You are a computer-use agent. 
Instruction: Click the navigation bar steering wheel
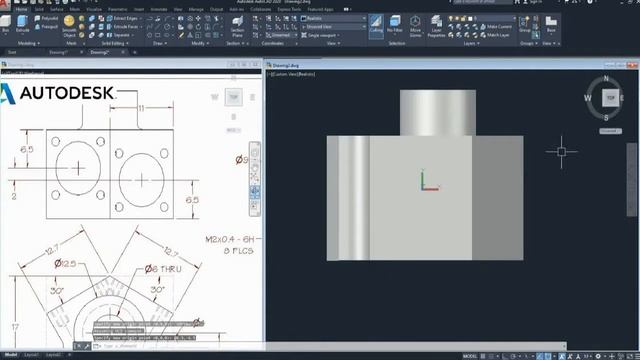[255, 153]
